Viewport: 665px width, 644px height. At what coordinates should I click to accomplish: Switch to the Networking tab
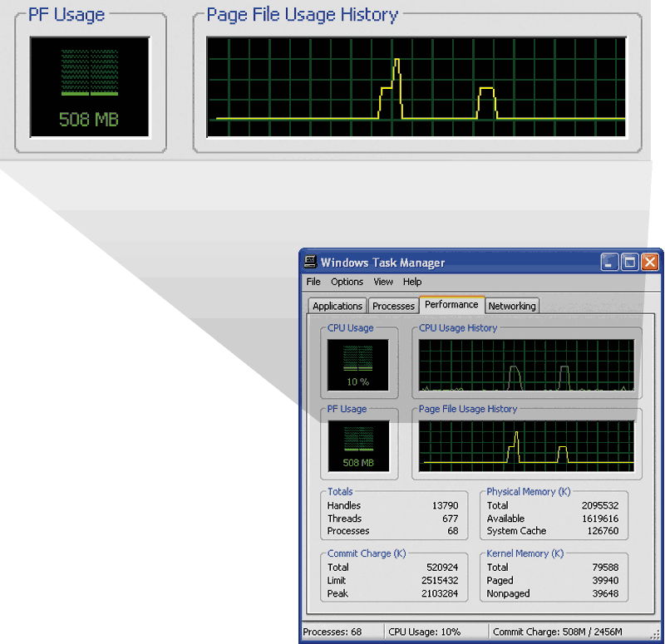point(511,306)
